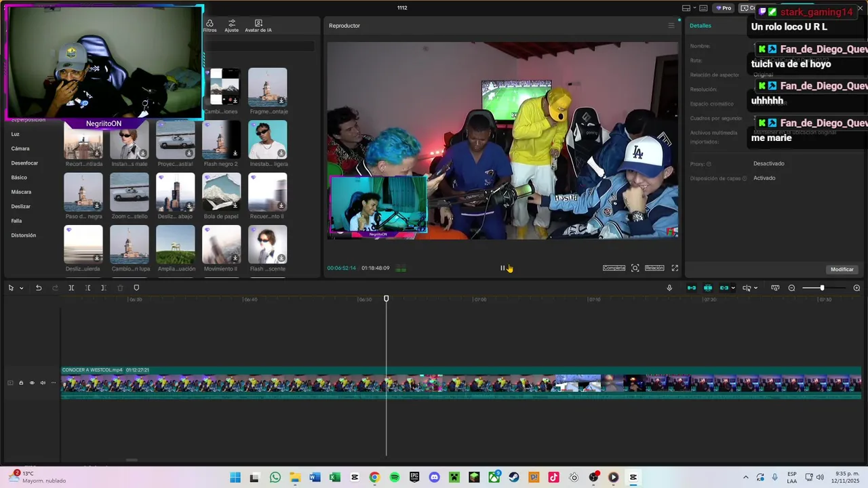Undo the last edit in timeline toolbar
The height and width of the screenshot is (488, 868).
point(39,288)
